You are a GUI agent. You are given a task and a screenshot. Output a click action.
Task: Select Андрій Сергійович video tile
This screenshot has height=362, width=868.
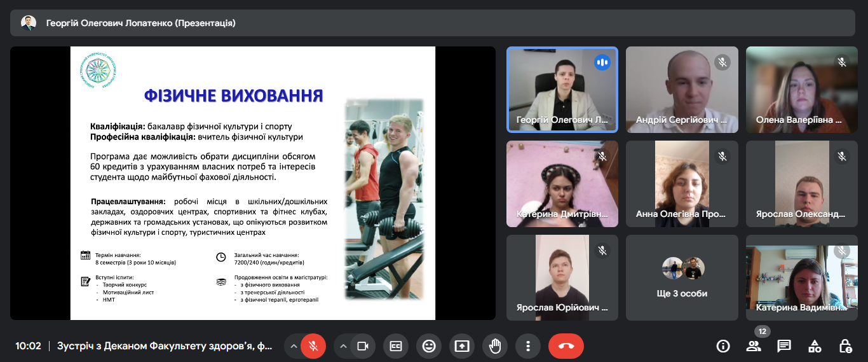tap(682, 90)
